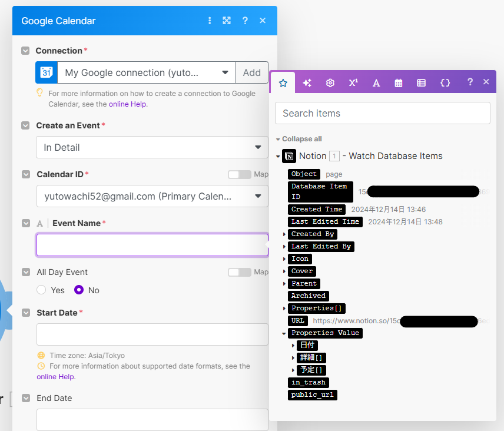Collapse the Notion Watch Database Items tree
504x431 pixels.
coord(278,157)
